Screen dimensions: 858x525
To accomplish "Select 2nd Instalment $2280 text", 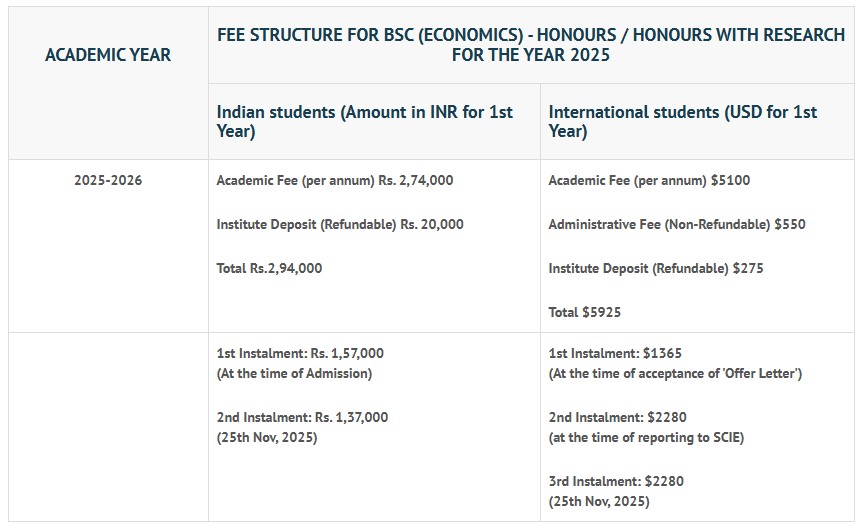I will (x=617, y=417).
